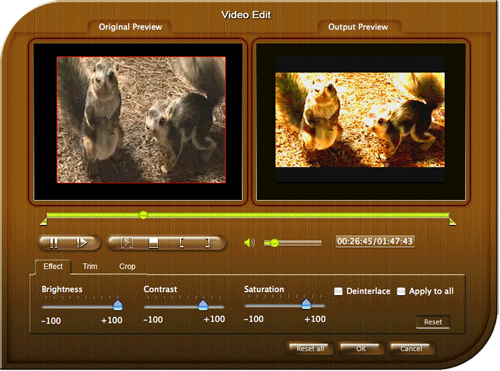Click the timecode display 00:26:45/01:47:43
500x371 pixels.
[375, 241]
